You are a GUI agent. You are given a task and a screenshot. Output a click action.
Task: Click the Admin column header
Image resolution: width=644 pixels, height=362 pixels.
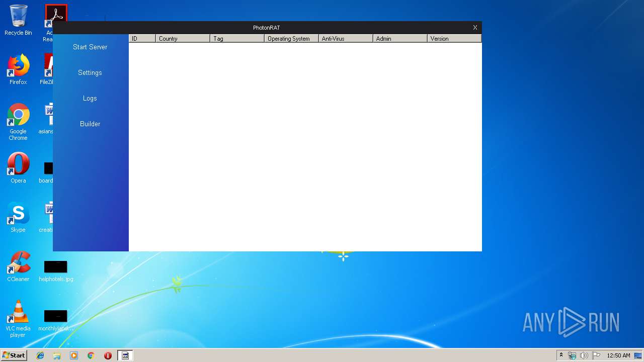coord(400,38)
